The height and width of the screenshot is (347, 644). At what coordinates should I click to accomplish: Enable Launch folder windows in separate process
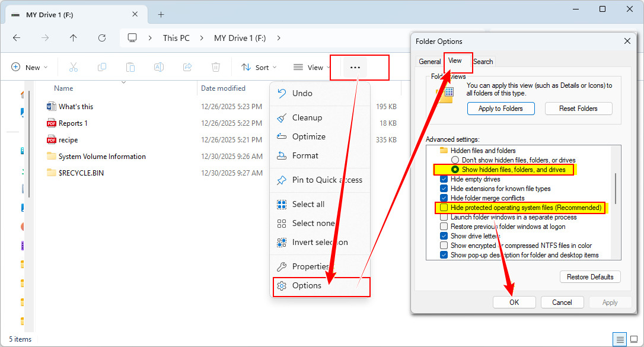pyautogui.click(x=444, y=217)
